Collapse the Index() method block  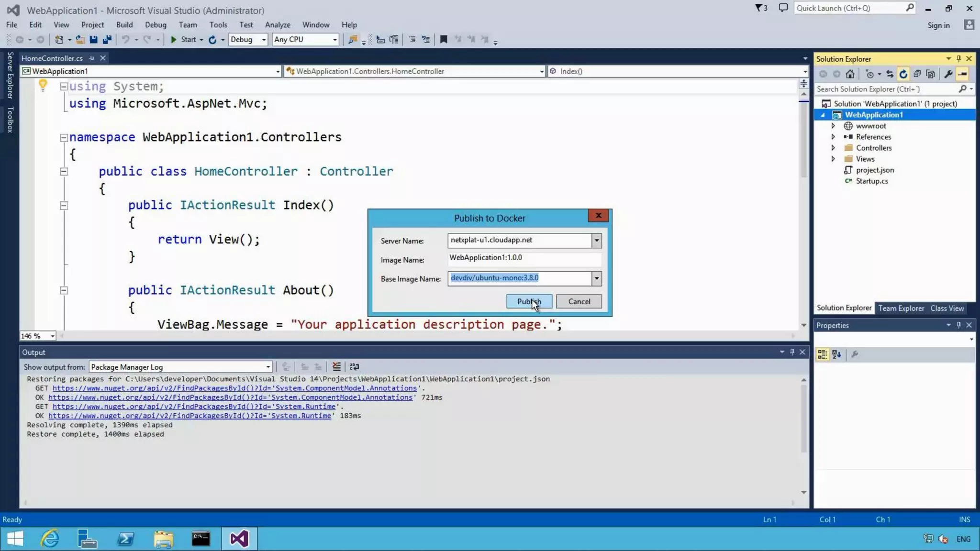(63, 206)
